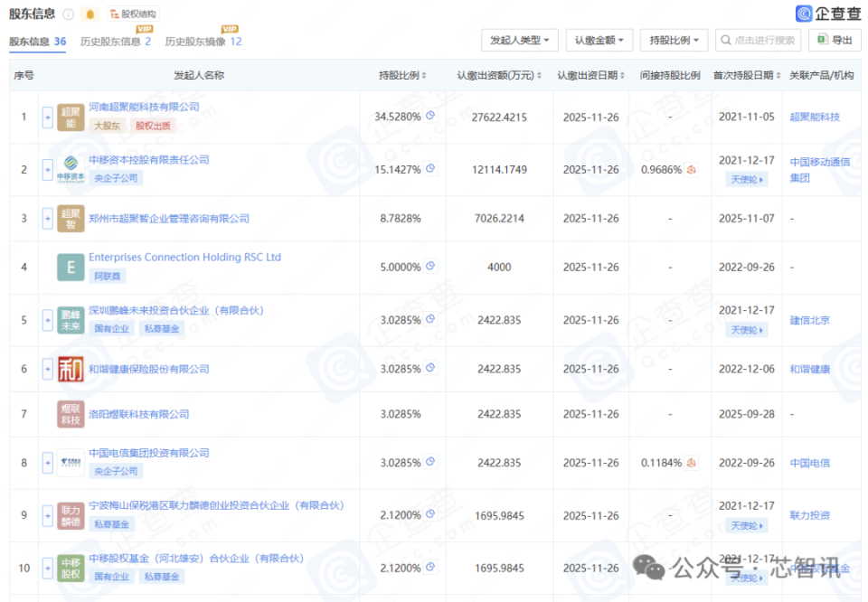The image size is (868, 602).
Task: Click the 企查查 logo
Action: click(x=828, y=14)
